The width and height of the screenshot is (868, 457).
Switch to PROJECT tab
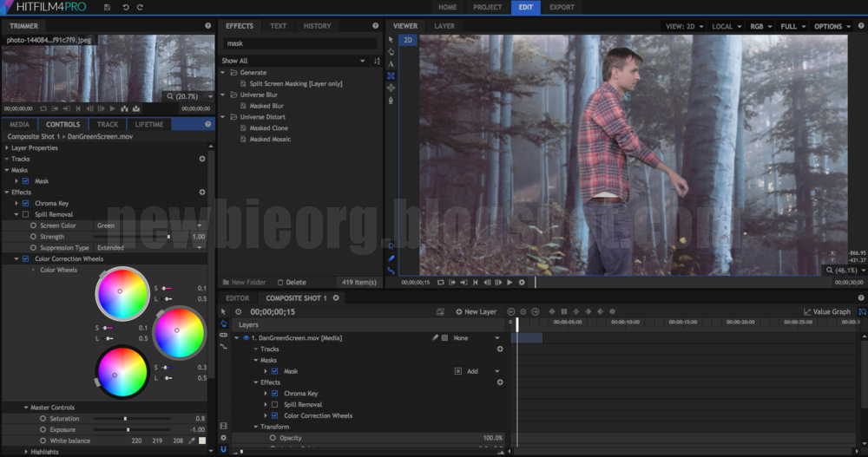[487, 7]
